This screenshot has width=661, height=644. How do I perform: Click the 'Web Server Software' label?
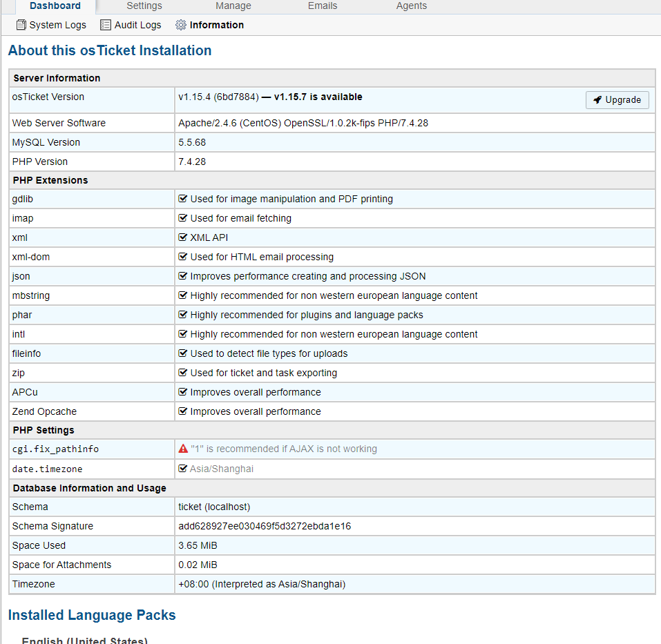point(59,123)
